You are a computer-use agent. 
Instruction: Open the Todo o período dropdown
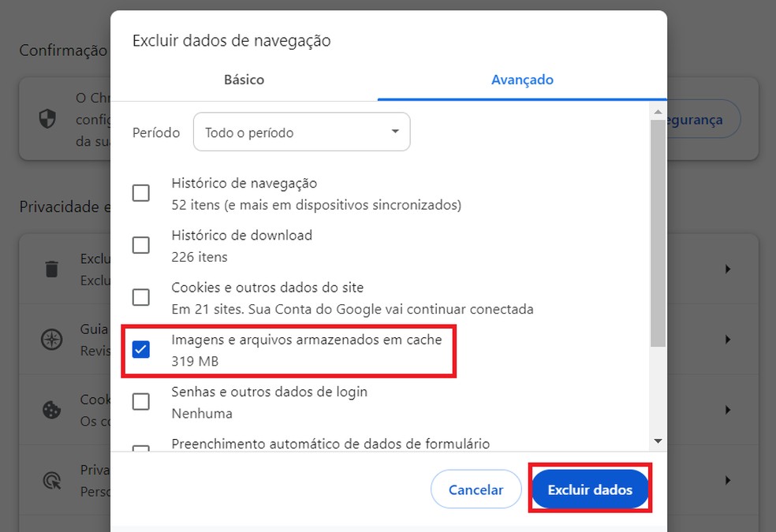click(x=302, y=132)
